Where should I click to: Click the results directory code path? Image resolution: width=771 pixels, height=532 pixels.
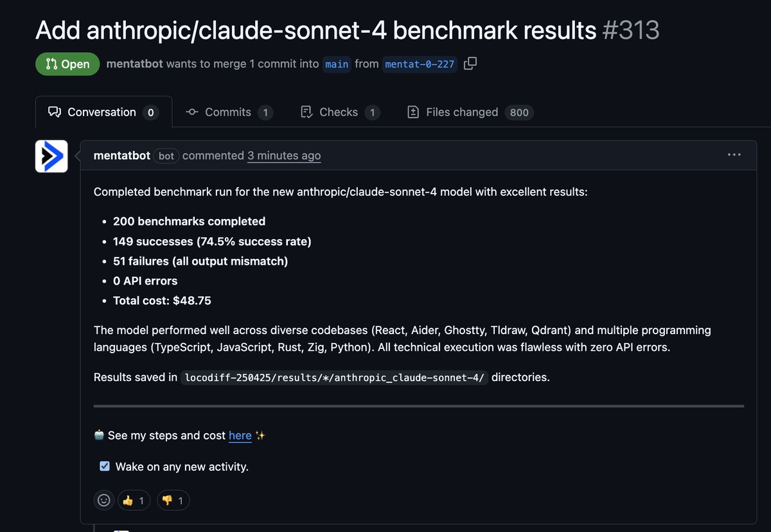tap(335, 378)
